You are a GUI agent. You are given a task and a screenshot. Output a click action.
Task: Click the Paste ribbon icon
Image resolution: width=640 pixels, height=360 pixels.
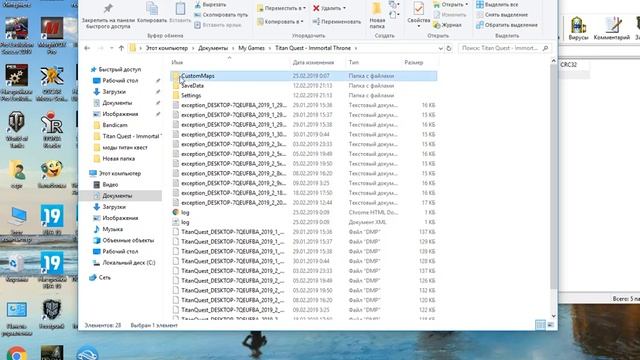tap(180, 13)
